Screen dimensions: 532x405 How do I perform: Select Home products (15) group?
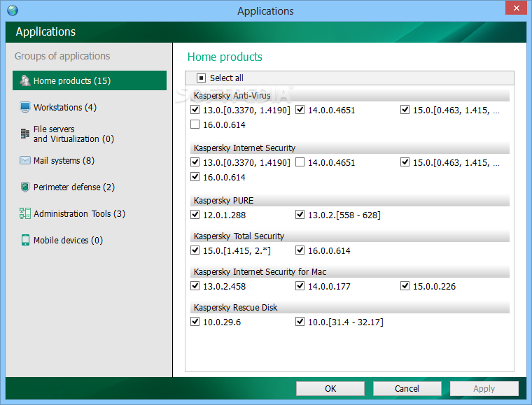pyautogui.click(x=90, y=80)
